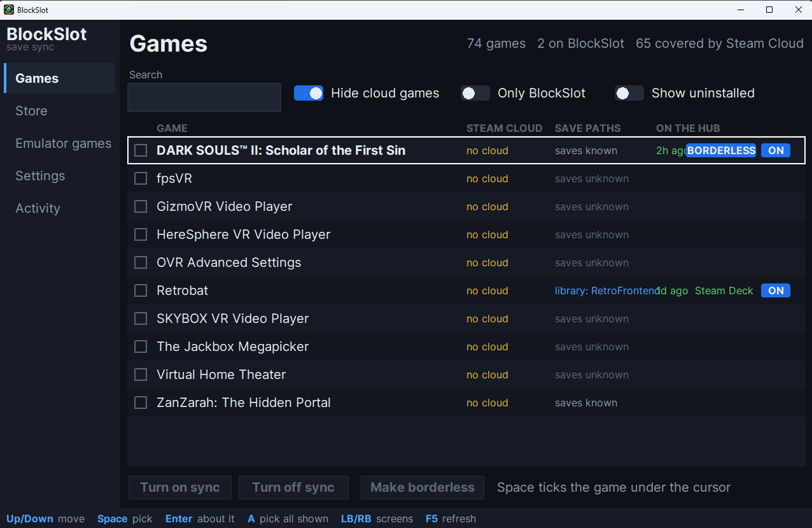Image resolution: width=812 pixels, height=528 pixels.
Task: Click Steam Deck label in Retrobat row
Action: [724, 290]
